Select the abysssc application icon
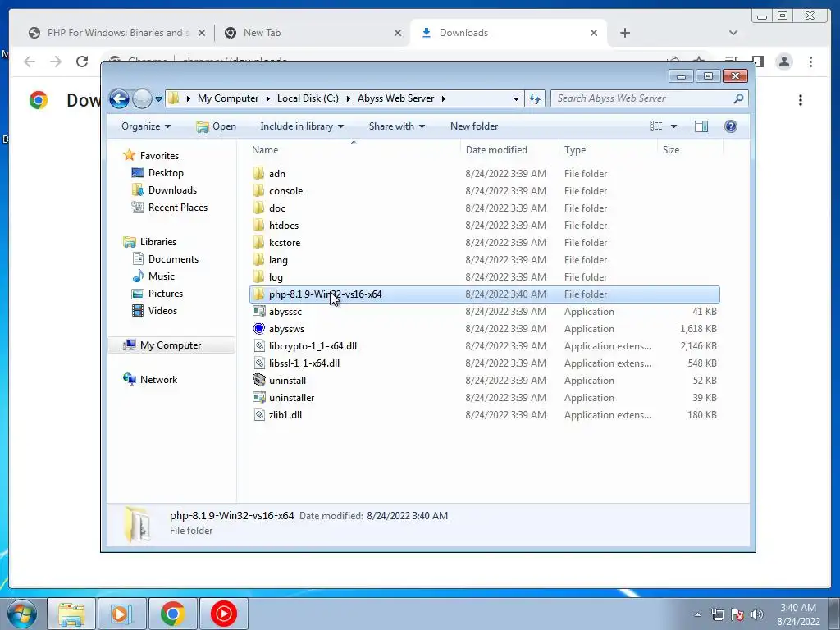The image size is (840, 630). [259, 311]
